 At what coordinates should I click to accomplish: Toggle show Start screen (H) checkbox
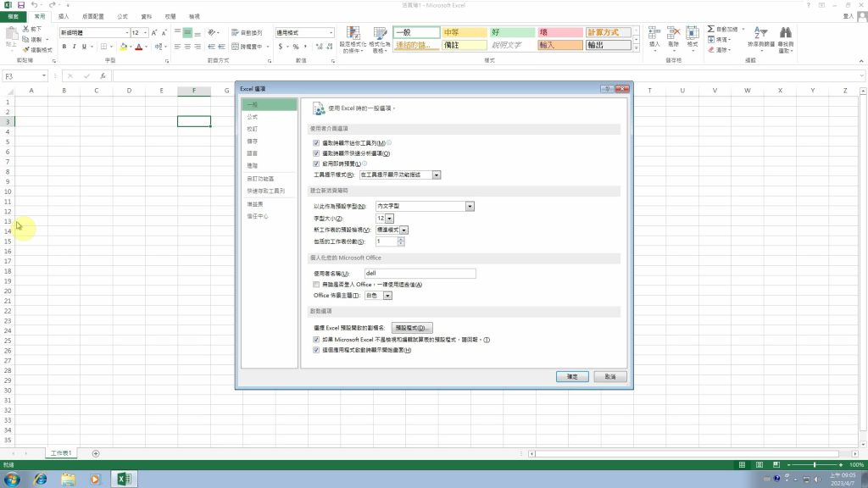pyautogui.click(x=317, y=350)
